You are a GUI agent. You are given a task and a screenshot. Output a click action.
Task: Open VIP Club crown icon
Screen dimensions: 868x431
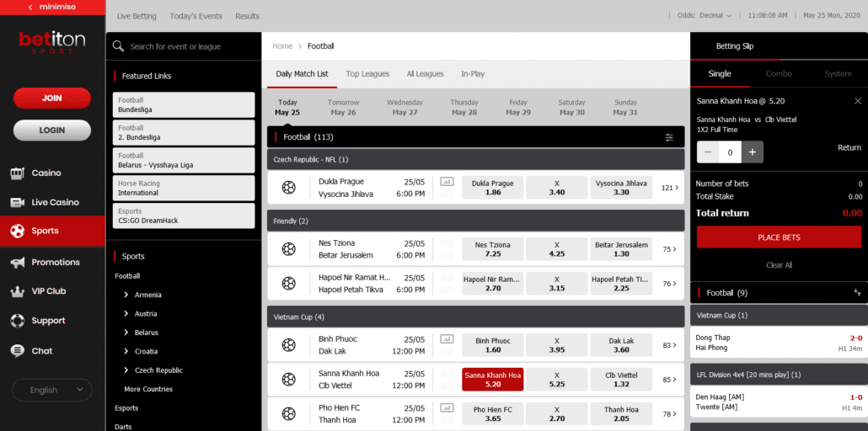pos(16,291)
